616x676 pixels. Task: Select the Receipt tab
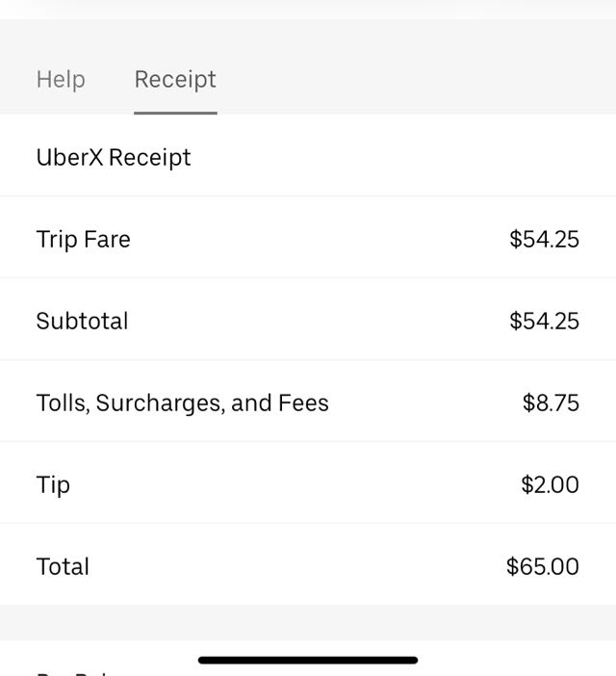175,79
